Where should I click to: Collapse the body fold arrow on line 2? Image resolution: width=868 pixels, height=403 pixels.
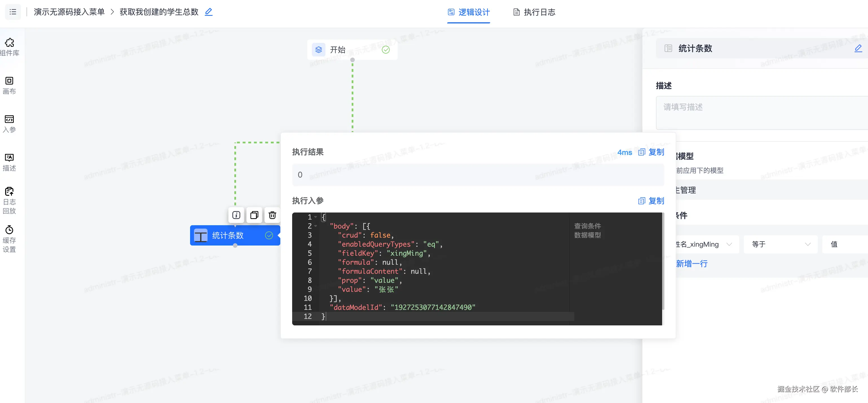click(x=316, y=226)
